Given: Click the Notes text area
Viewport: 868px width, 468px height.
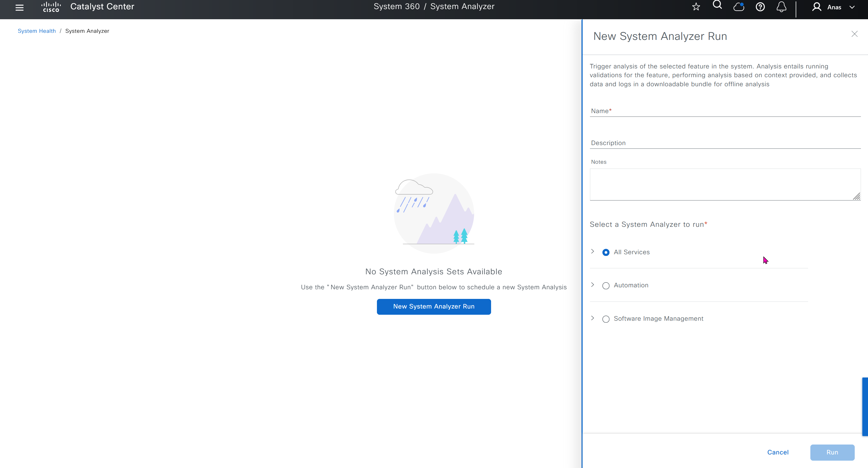Looking at the screenshot, I should (724, 184).
